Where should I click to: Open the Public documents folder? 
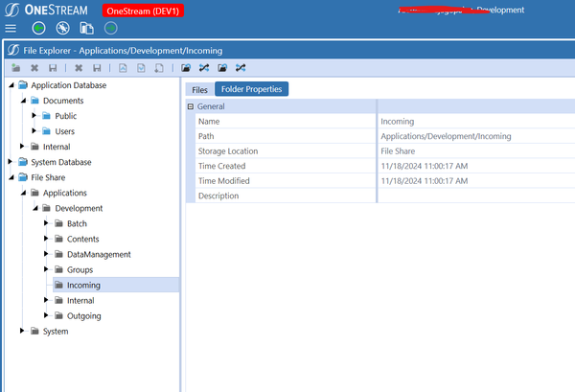click(x=65, y=116)
